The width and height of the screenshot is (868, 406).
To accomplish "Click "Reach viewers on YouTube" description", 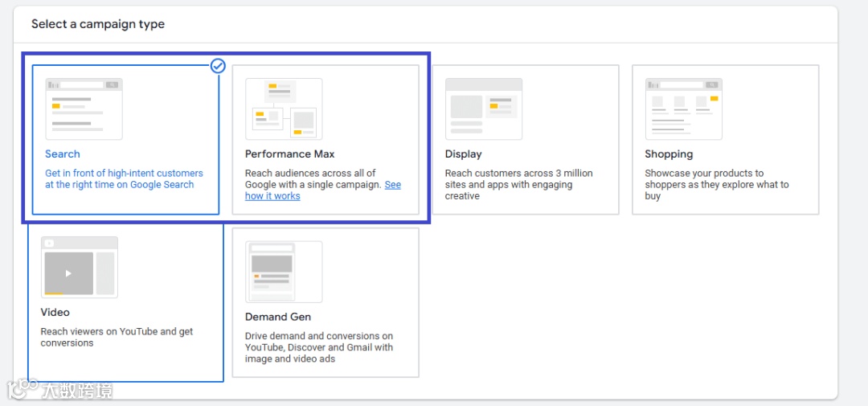I will [117, 338].
